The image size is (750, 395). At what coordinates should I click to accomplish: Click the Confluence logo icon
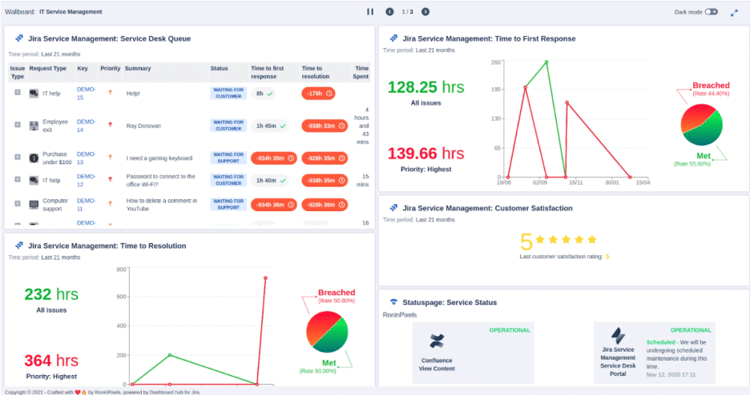click(x=437, y=341)
